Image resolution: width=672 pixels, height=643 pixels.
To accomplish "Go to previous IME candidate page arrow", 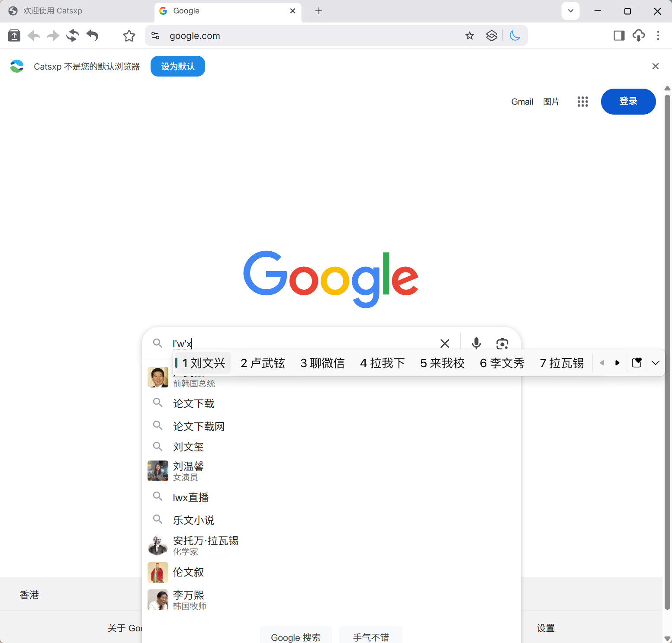I will click(x=602, y=363).
